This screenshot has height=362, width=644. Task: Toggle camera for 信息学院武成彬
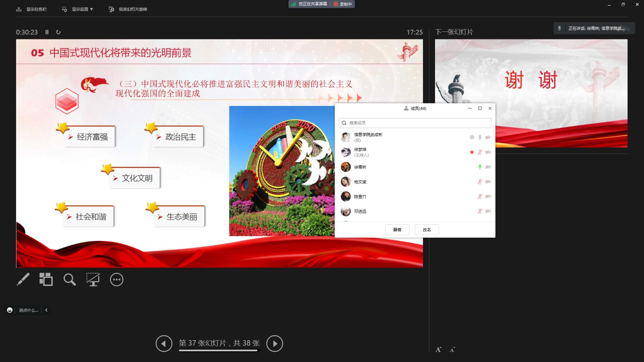[488, 137]
